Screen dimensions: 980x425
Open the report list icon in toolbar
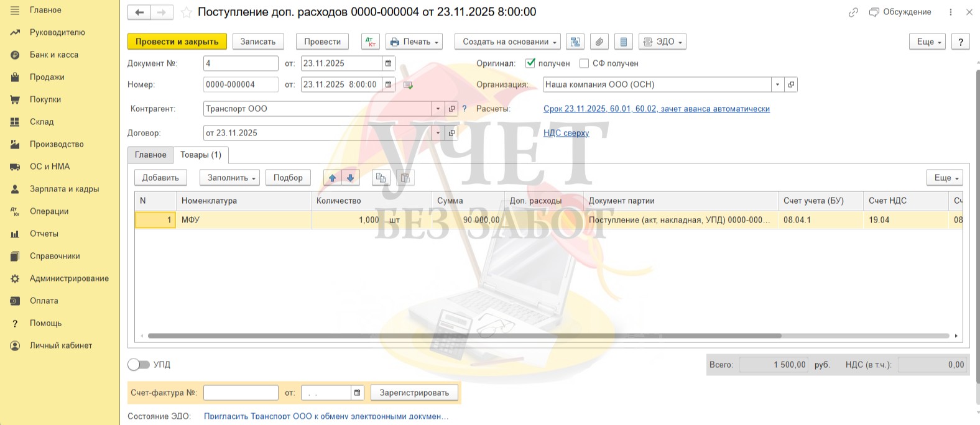tap(623, 42)
